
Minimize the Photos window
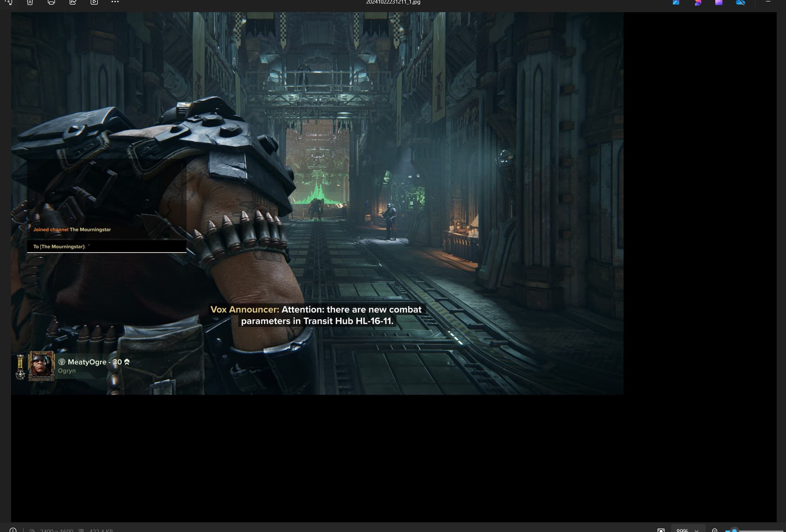768,2
